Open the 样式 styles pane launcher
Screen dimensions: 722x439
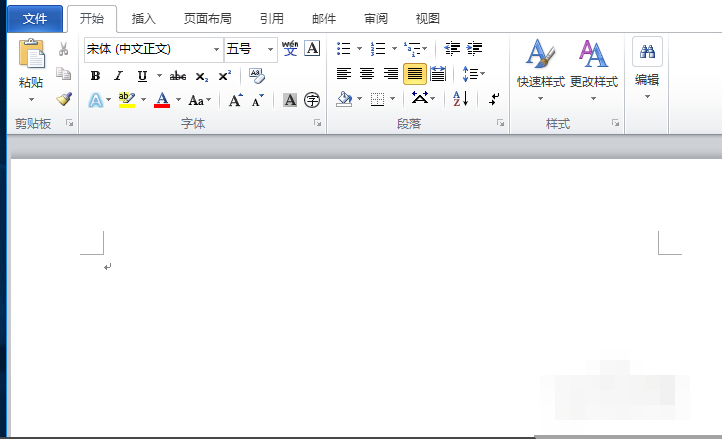click(615, 123)
